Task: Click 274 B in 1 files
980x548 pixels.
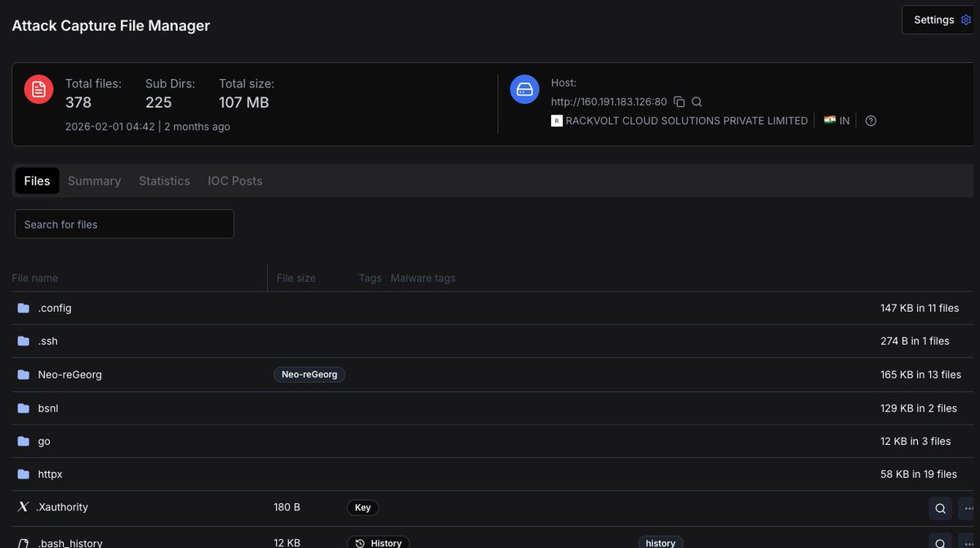Action: click(x=915, y=341)
